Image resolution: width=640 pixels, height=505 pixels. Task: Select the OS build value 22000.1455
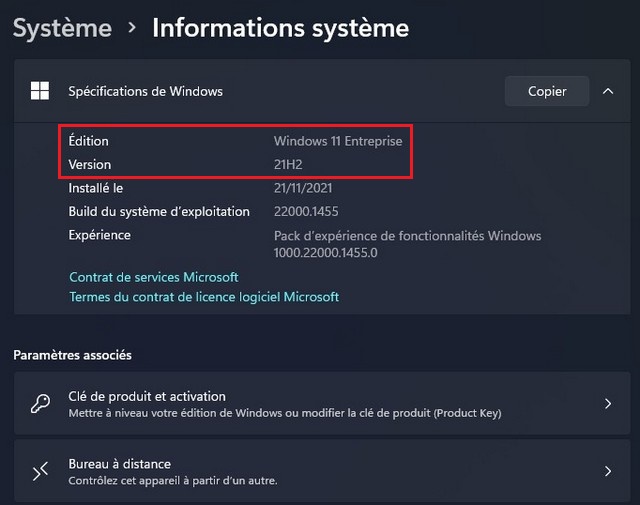click(306, 211)
